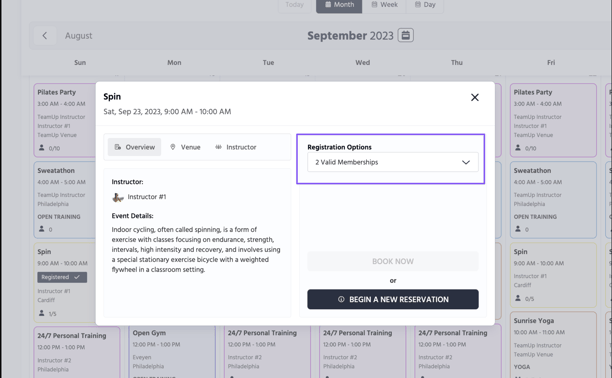The height and width of the screenshot is (378, 612).
Task: Switch calendar to Week view
Action: point(384,5)
